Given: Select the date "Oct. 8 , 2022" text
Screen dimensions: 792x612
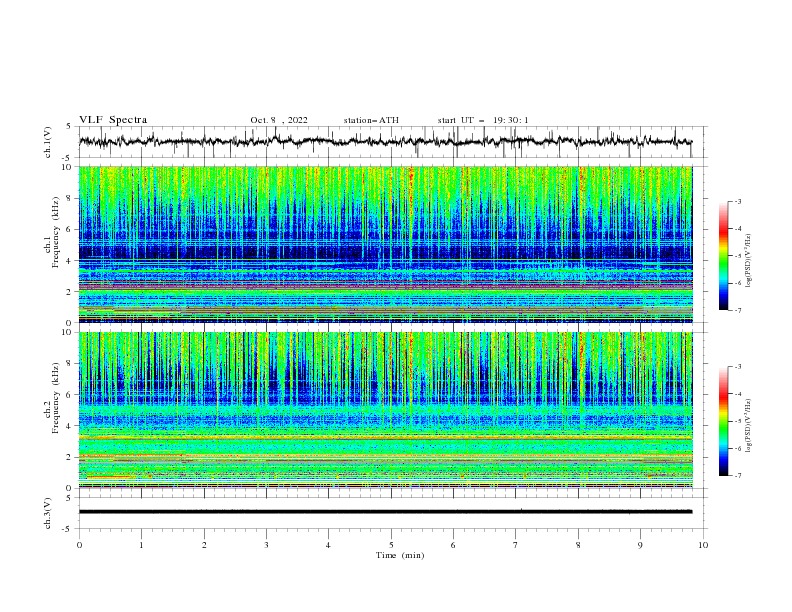Looking at the screenshot, I should (279, 120).
